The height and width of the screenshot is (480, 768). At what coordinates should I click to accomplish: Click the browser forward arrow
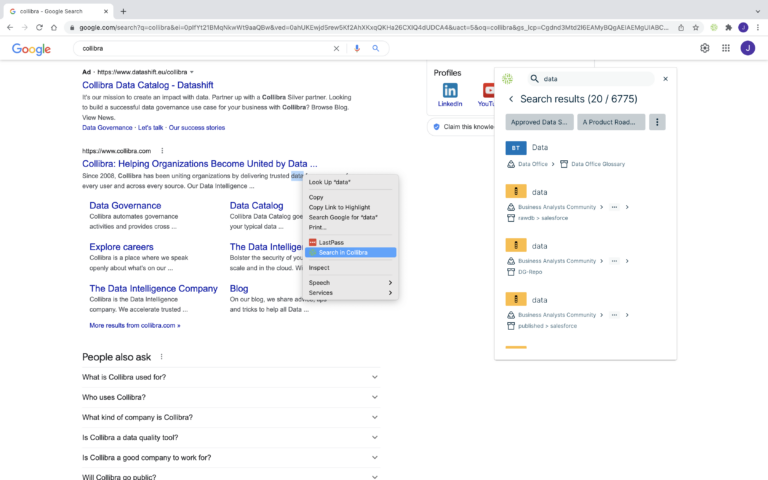point(24,27)
